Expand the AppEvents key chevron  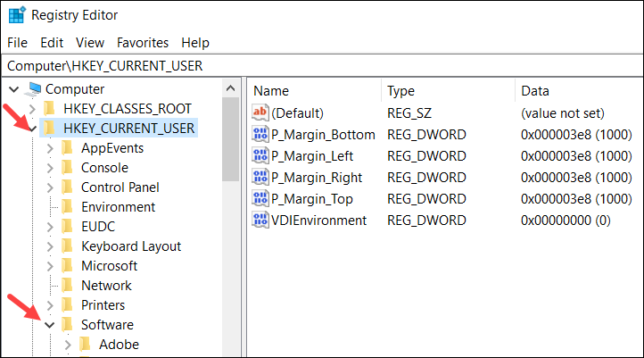click(x=50, y=148)
